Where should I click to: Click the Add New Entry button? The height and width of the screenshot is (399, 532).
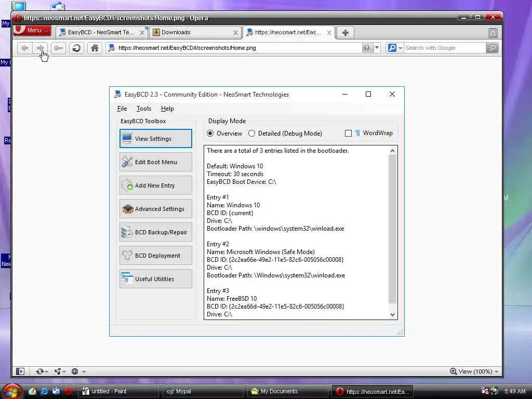point(156,185)
